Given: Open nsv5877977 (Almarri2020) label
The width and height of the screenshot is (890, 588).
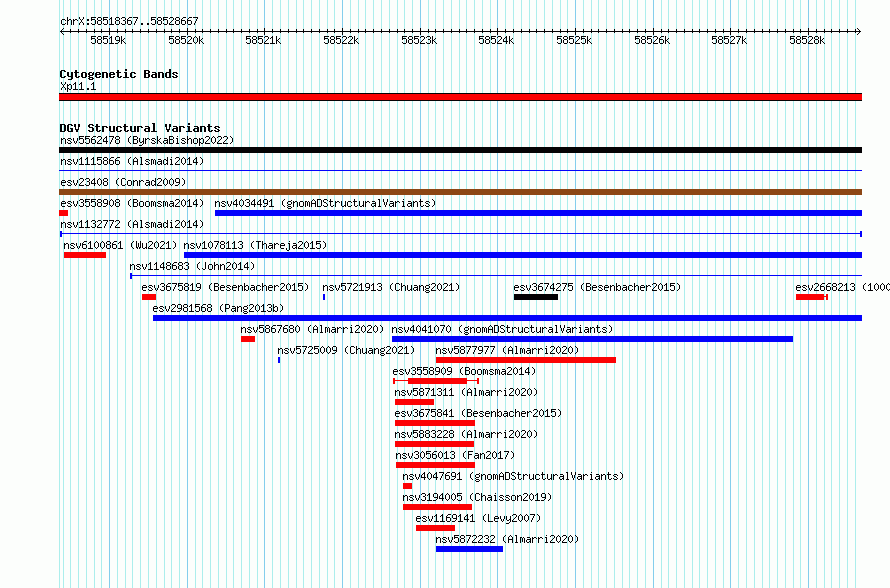Looking at the screenshot, I should (x=507, y=350).
